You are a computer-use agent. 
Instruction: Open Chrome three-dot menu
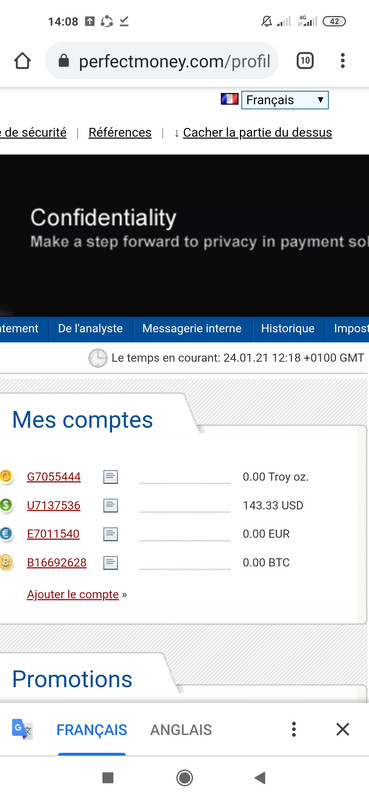tap(342, 61)
